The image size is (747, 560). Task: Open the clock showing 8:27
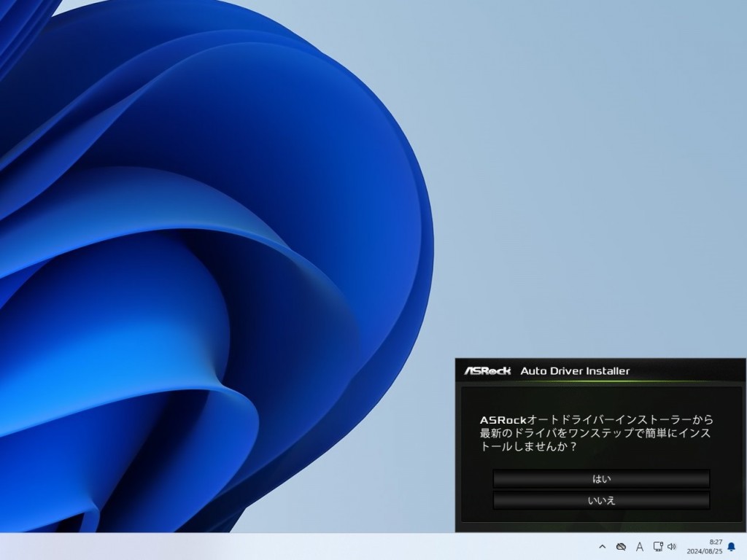coord(715,542)
